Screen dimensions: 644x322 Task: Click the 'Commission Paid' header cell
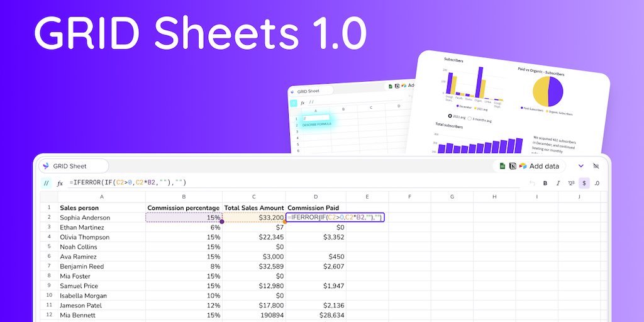pos(316,208)
